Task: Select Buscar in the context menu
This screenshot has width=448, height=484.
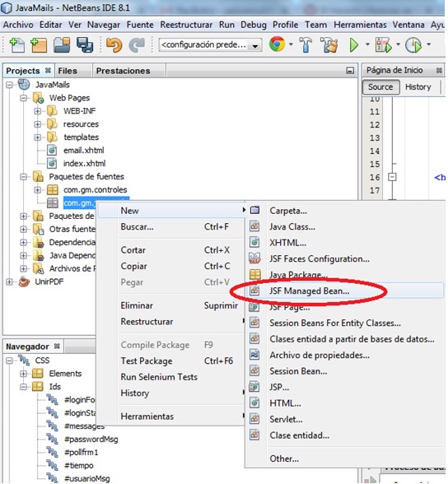Action: point(171,227)
